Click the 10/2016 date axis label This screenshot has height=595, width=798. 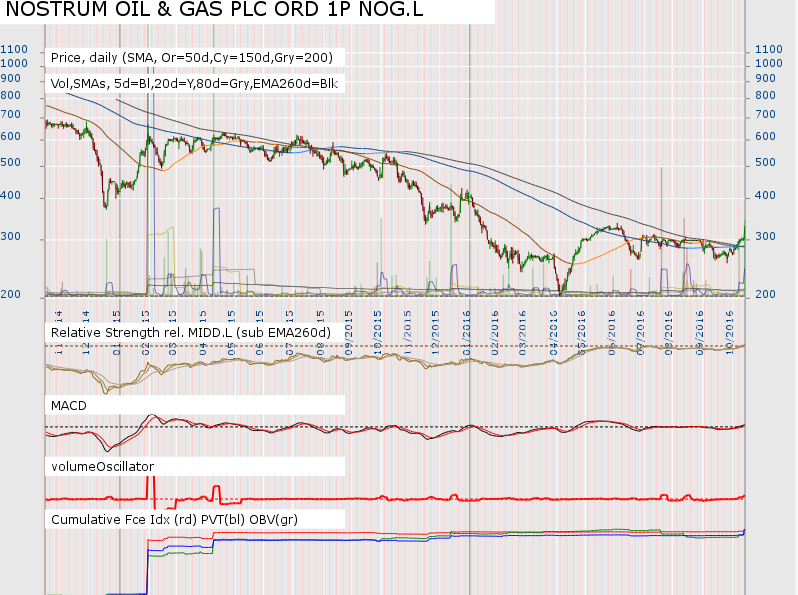[x=729, y=333]
